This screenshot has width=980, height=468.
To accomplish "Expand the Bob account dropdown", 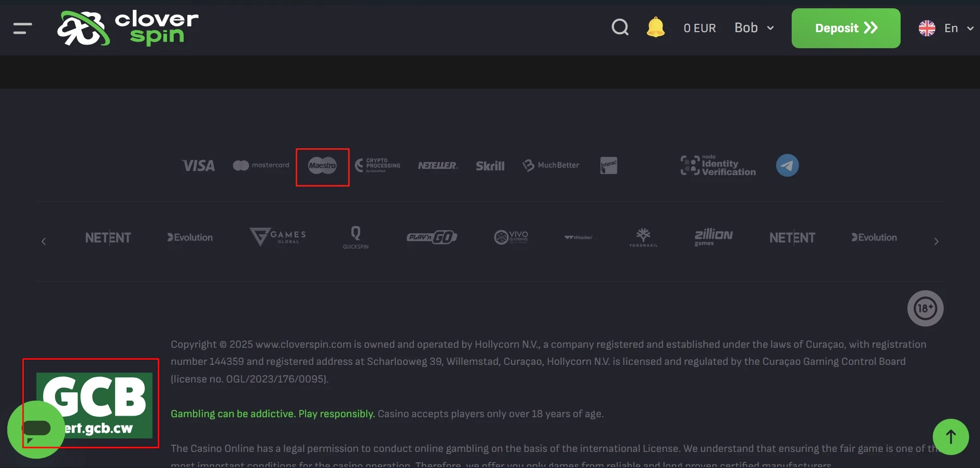I will pyautogui.click(x=754, y=28).
